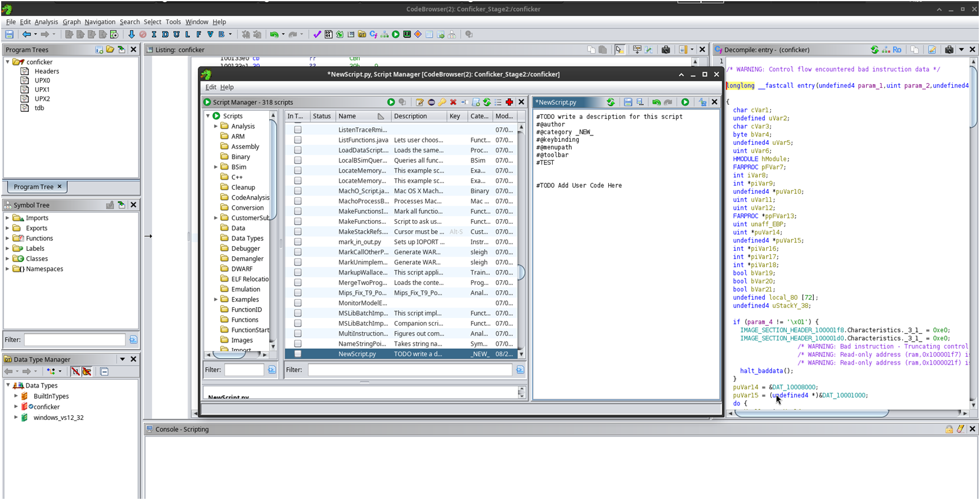
Task: Edit script with the basic editor icon
Action: pyautogui.click(x=420, y=102)
